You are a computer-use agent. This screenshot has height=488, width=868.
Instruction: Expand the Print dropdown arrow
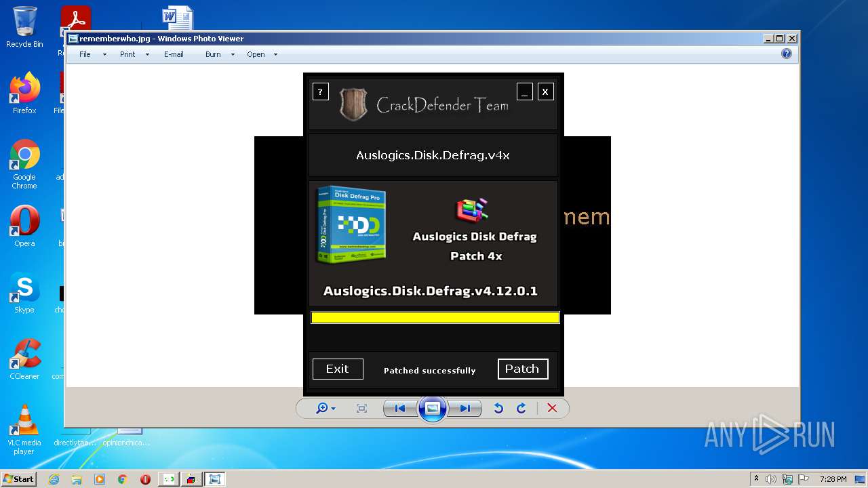click(x=147, y=55)
